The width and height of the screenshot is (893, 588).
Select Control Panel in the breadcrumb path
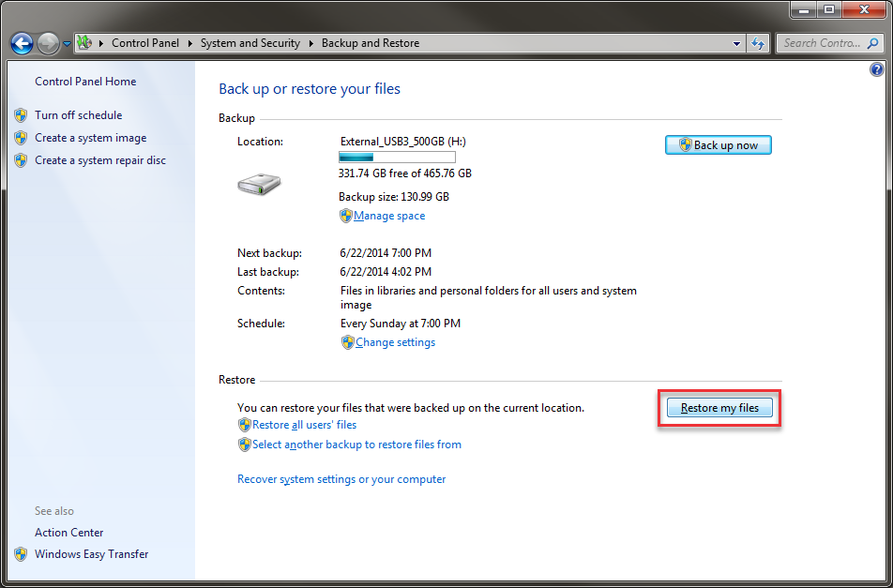[145, 43]
